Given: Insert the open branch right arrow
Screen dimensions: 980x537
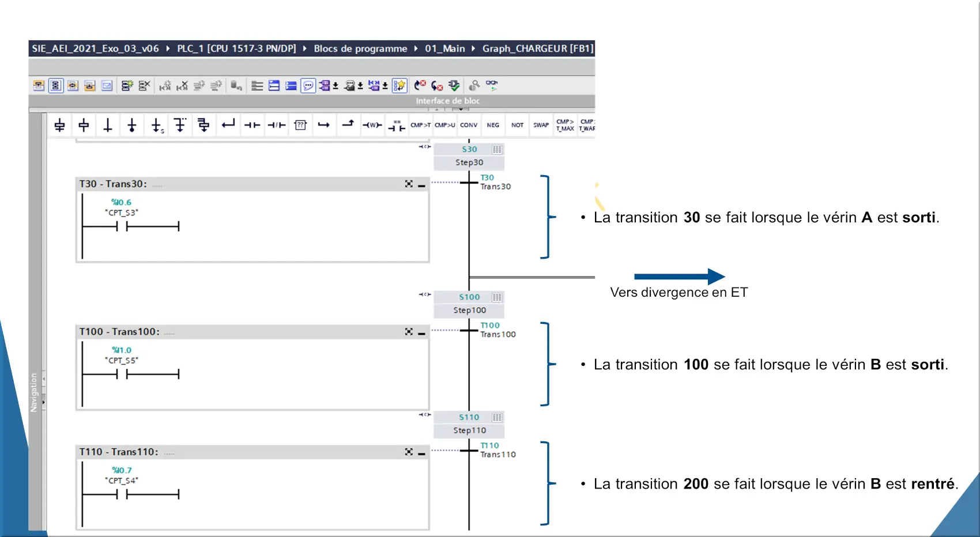Looking at the screenshot, I should (x=324, y=125).
